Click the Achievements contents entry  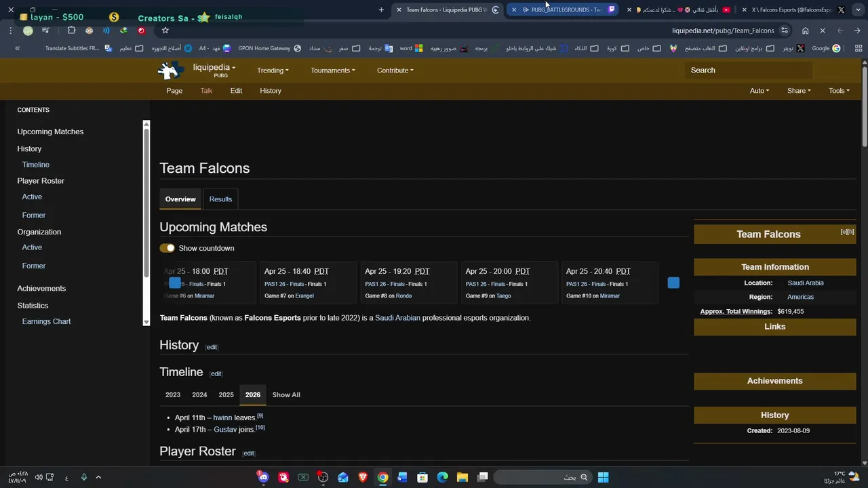point(41,288)
